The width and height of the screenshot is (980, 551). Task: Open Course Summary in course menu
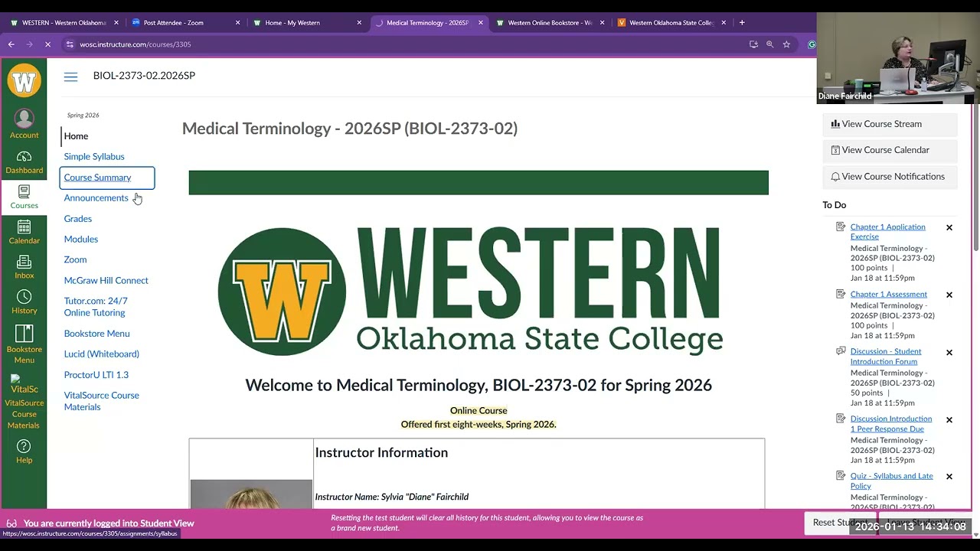click(97, 178)
